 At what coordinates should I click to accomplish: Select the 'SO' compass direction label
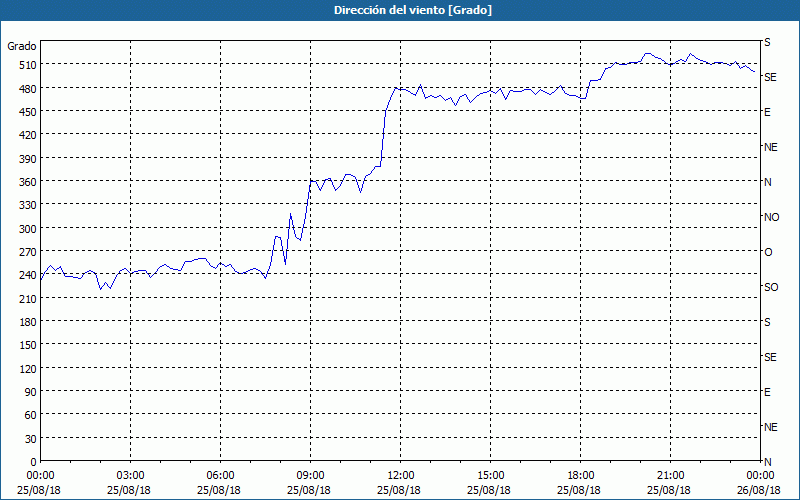point(771,287)
